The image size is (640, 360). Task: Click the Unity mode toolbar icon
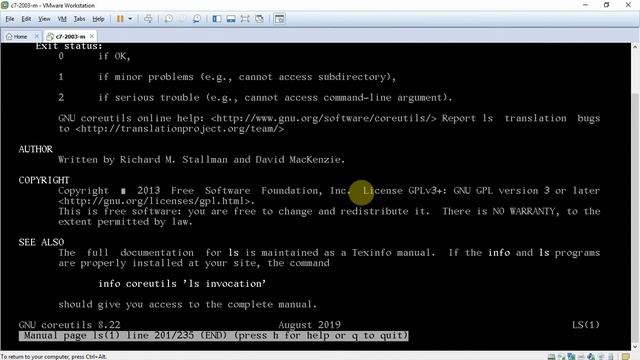coord(259,19)
